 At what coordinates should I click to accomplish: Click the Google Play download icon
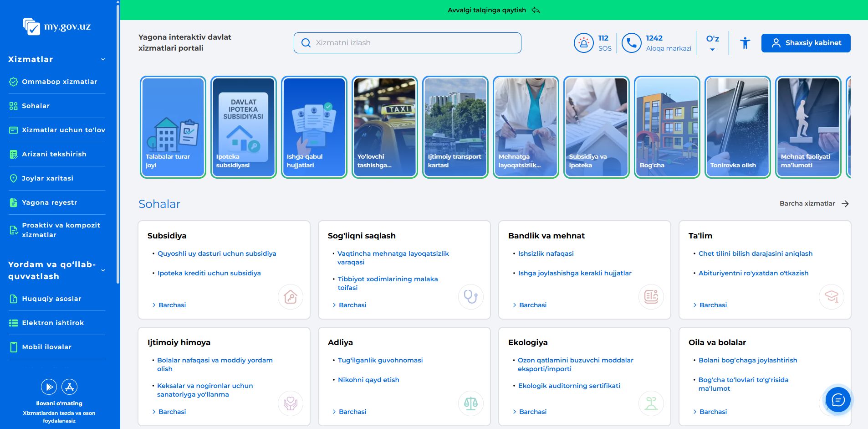click(x=49, y=387)
